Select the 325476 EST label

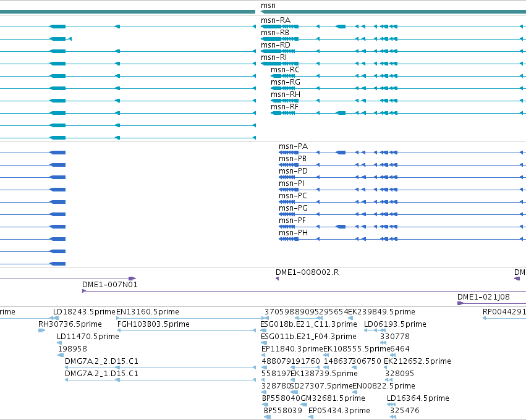[405, 411]
